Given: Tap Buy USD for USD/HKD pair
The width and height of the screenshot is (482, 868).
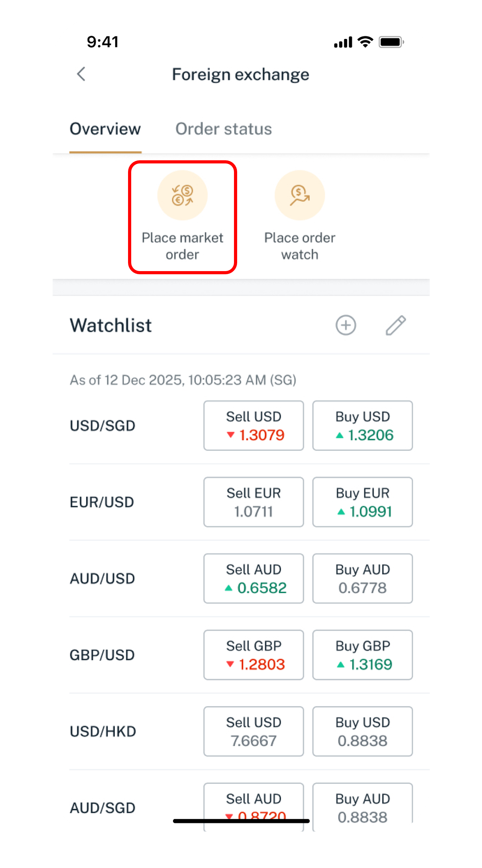Looking at the screenshot, I should 362,731.
